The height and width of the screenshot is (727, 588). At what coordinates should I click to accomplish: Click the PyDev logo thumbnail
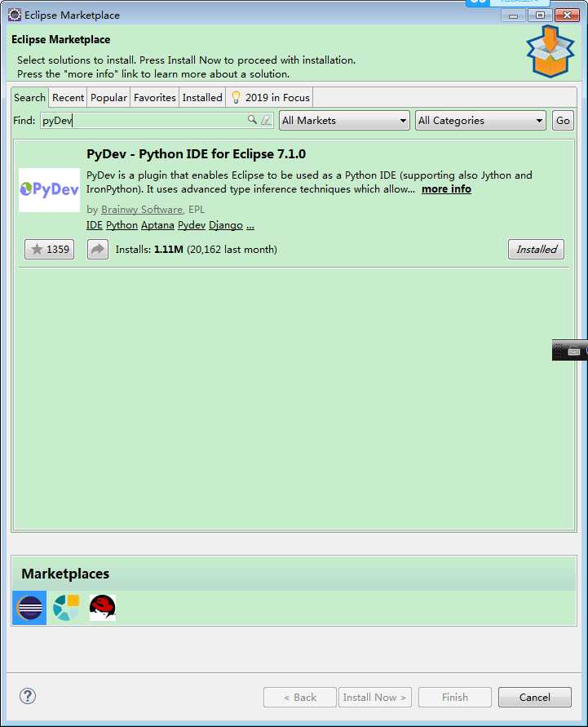point(49,189)
